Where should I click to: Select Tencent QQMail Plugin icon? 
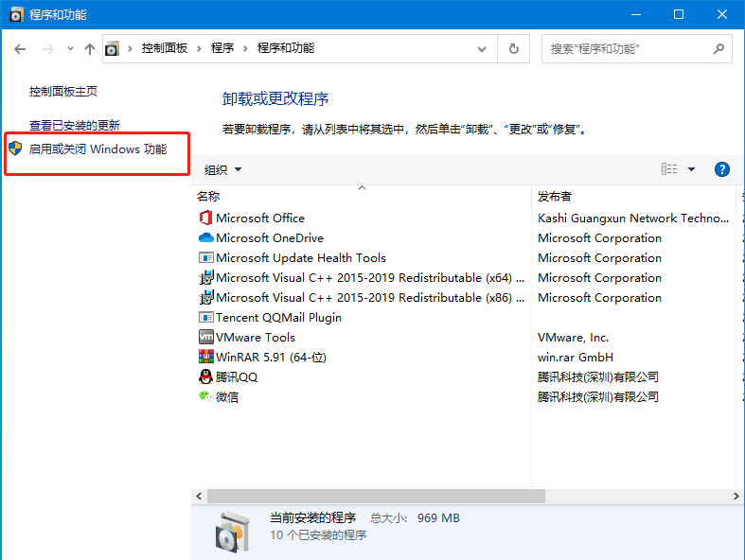pos(205,317)
